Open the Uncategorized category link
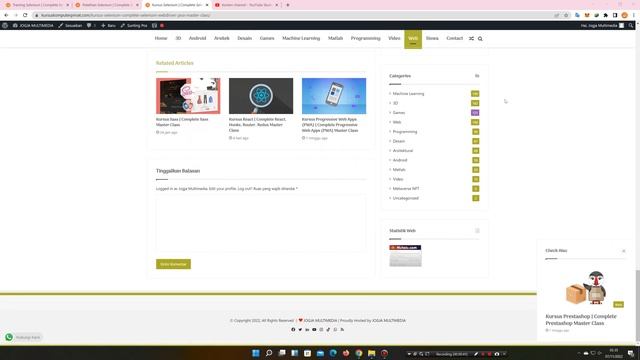 (x=405, y=198)
